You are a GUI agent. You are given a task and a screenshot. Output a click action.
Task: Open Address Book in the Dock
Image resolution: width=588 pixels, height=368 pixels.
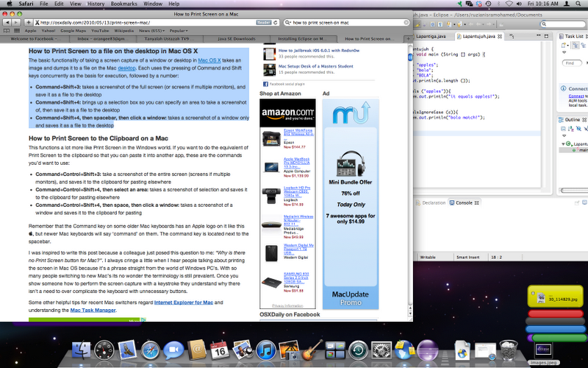click(x=197, y=350)
